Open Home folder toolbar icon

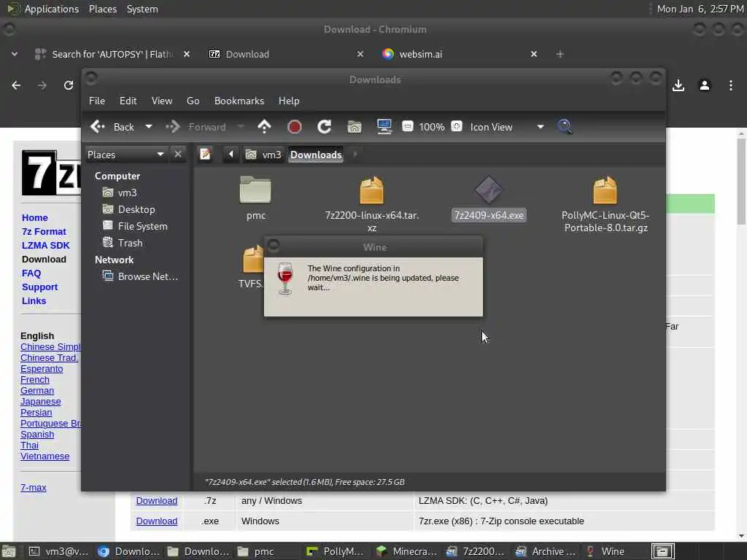pos(355,127)
